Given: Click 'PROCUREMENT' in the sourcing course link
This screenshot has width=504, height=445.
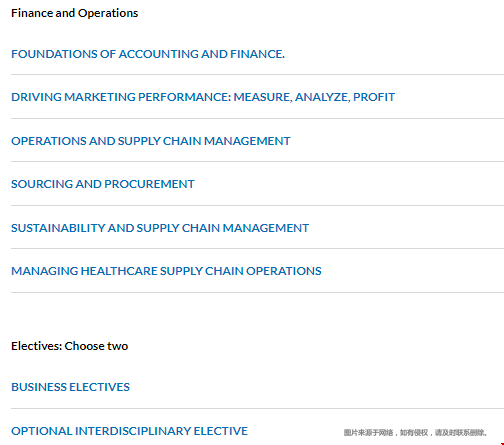Looking at the screenshot, I should click(147, 184).
